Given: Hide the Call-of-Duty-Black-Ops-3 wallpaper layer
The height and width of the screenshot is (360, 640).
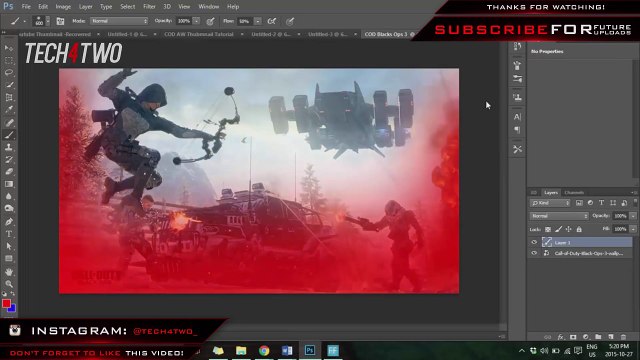Looking at the screenshot, I should pos(534,253).
